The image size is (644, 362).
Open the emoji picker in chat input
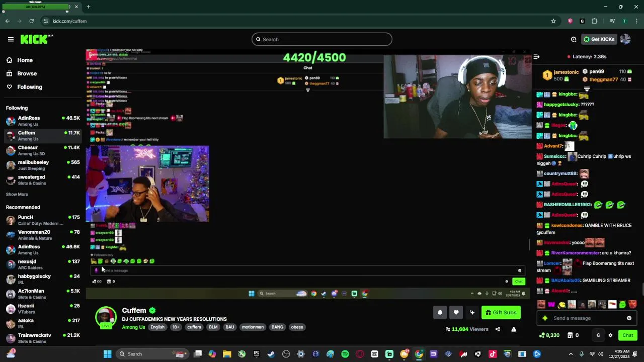coord(629,318)
